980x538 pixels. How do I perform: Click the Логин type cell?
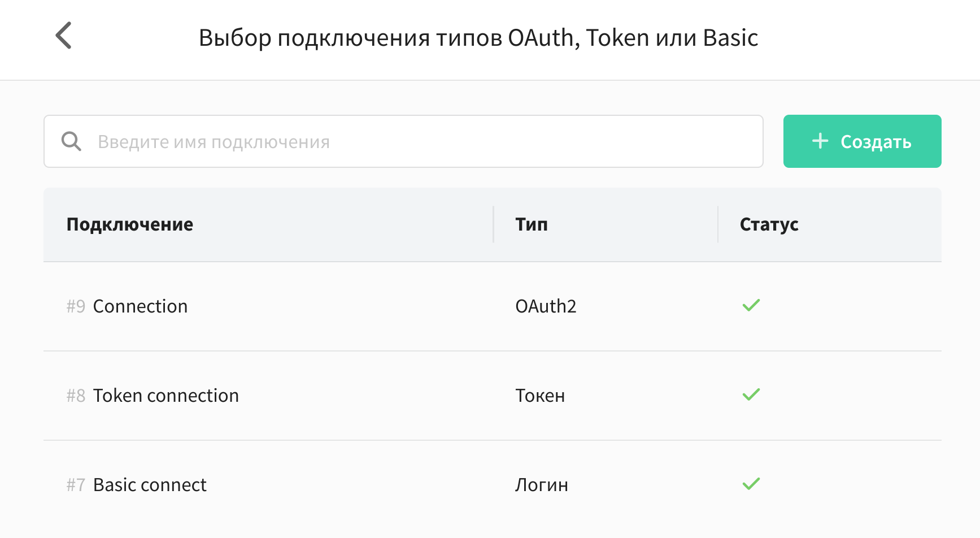pyautogui.click(x=542, y=485)
